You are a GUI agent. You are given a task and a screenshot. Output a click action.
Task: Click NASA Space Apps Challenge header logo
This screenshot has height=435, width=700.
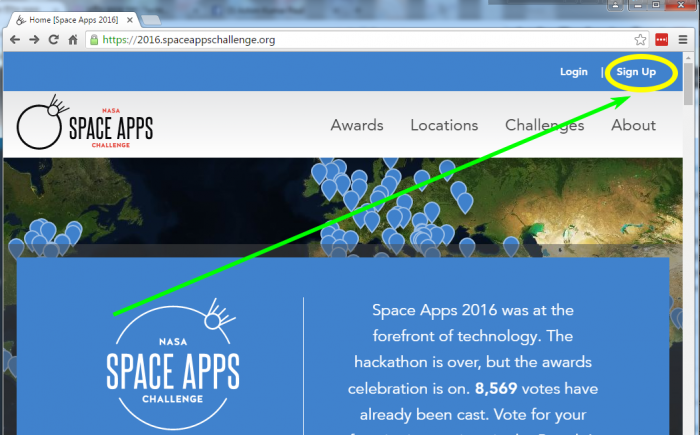85,122
